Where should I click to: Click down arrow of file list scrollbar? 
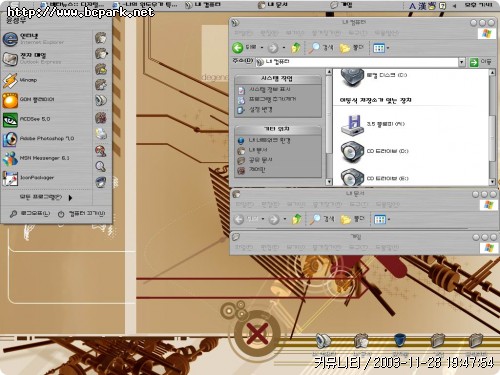(x=492, y=182)
